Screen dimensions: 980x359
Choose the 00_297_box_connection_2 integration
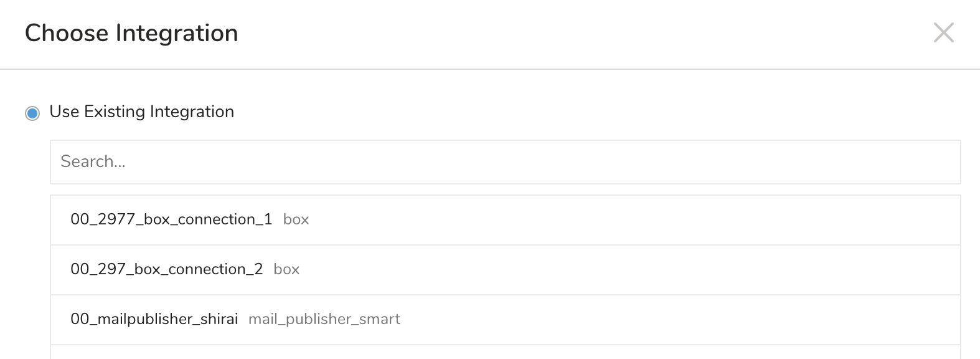pos(166,269)
